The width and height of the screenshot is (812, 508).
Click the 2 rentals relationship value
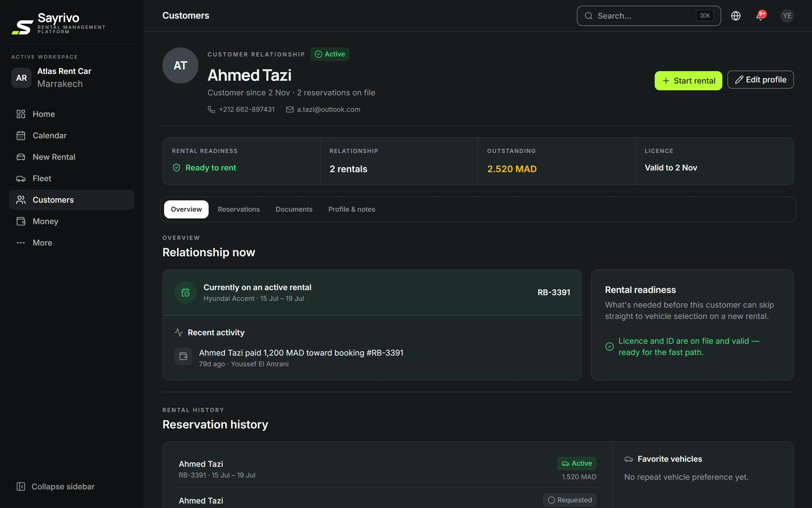(x=348, y=169)
